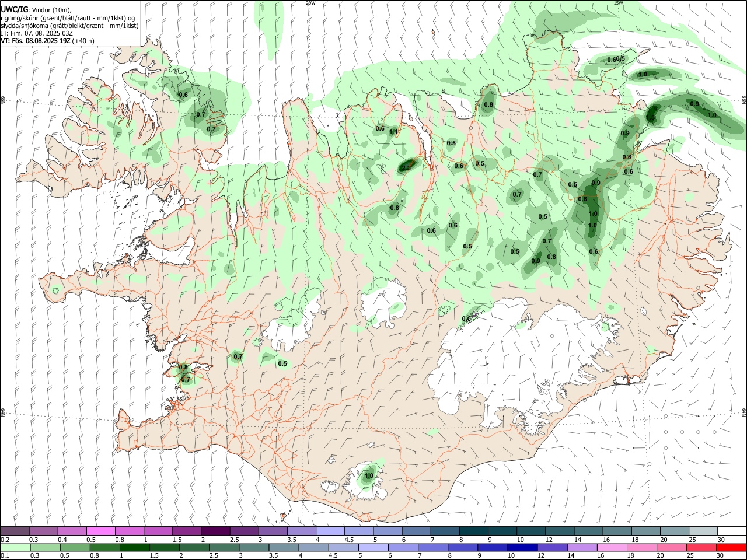This screenshot has height=560, width=747.
Task: Click the '1.5' precipitation value near the northeast coast
Action: tap(650, 117)
